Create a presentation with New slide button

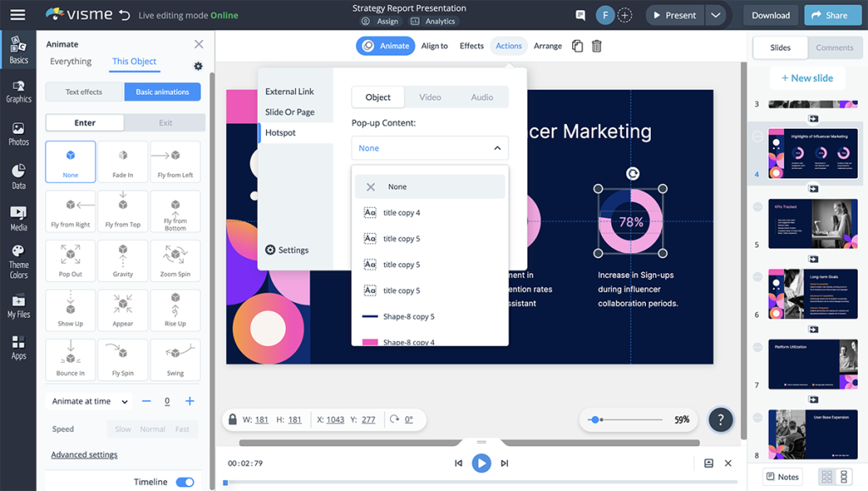tap(806, 77)
